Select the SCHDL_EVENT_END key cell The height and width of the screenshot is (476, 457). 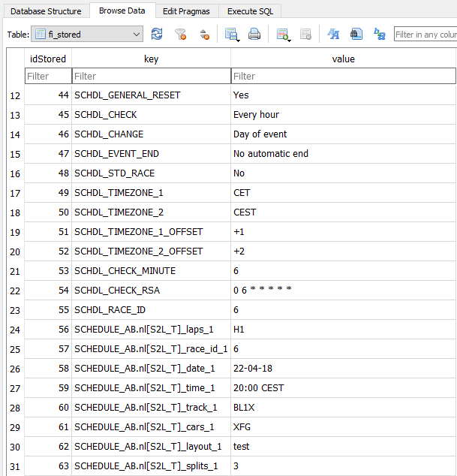tap(151, 154)
